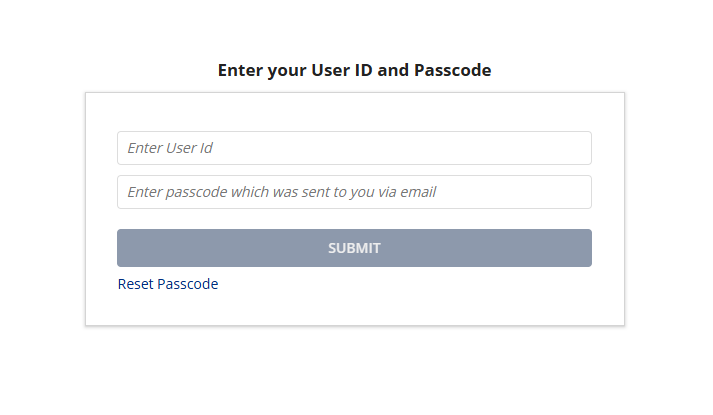This screenshot has width=713, height=415.
Task: Click the 'Enter your User ID and Passcode' heading
Action: coord(354,70)
